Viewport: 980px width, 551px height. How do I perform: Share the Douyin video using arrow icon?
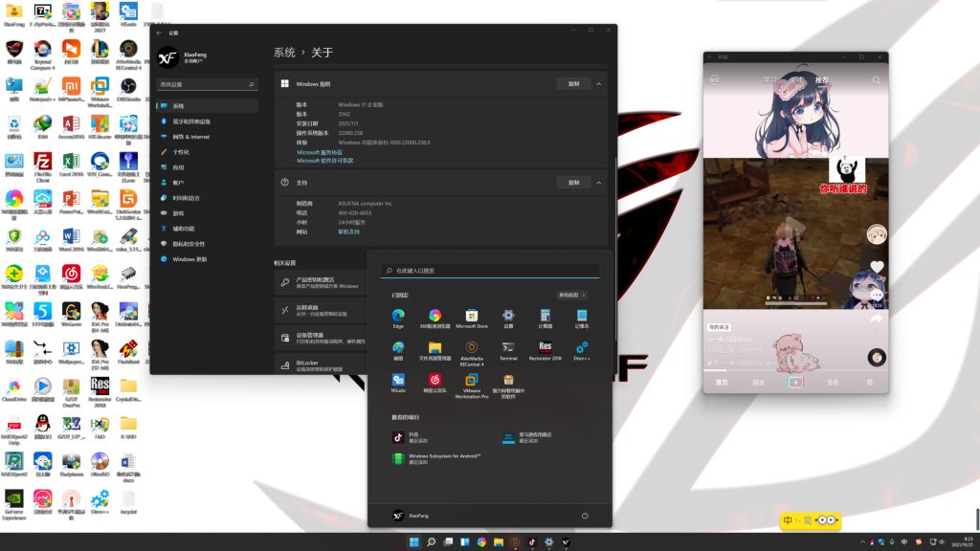click(x=877, y=320)
